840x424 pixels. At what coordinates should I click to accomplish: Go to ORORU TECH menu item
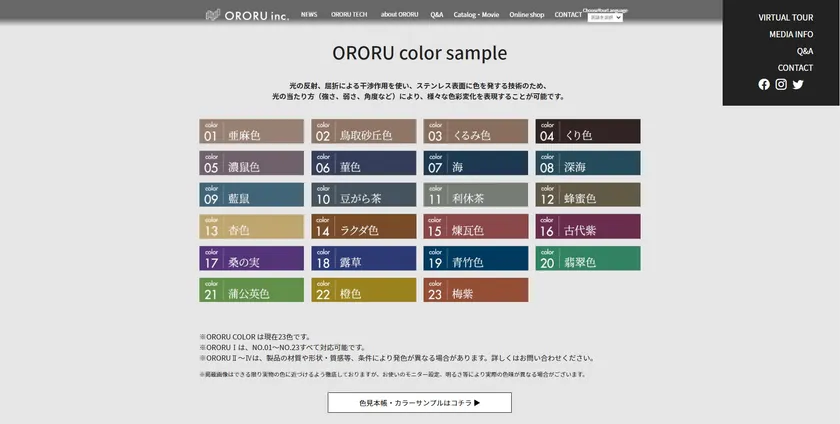[x=349, y=15]
